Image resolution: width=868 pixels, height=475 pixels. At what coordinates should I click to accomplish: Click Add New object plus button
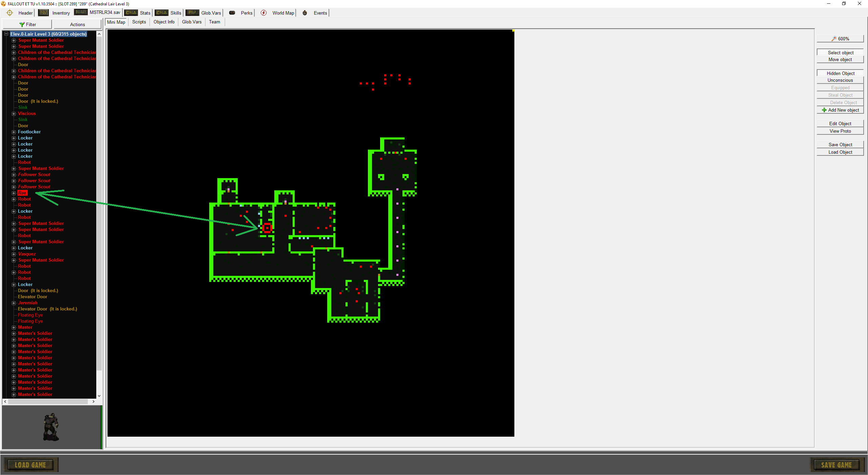(x=840, y=110)
